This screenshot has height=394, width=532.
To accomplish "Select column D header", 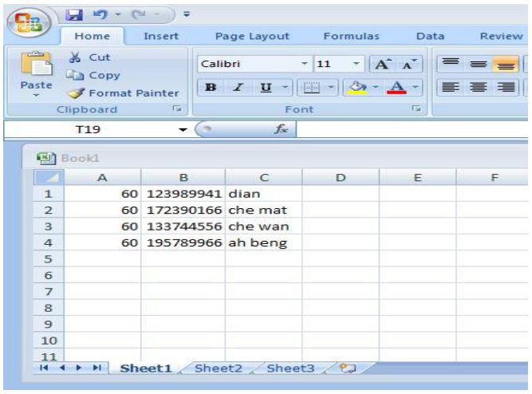I will pyautogui.click(x=341, y=177).
